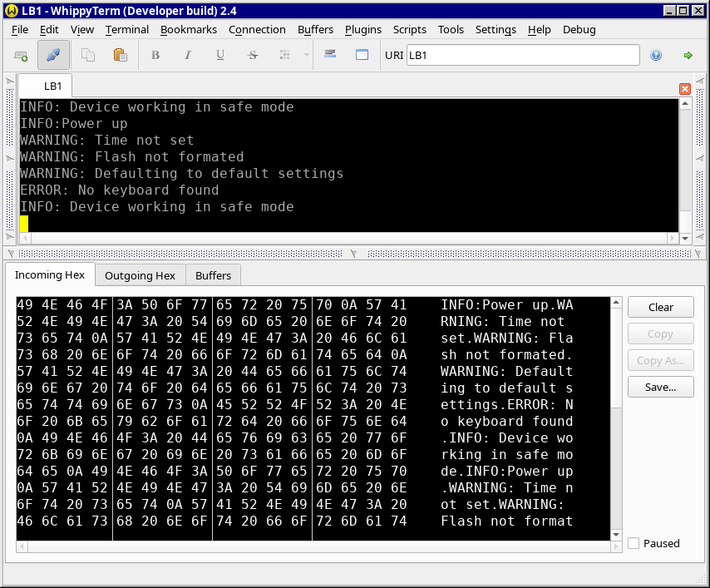This screenshot has width=710, height=588.
Task: Click the green go arrow icon
Action: point(688,55)
